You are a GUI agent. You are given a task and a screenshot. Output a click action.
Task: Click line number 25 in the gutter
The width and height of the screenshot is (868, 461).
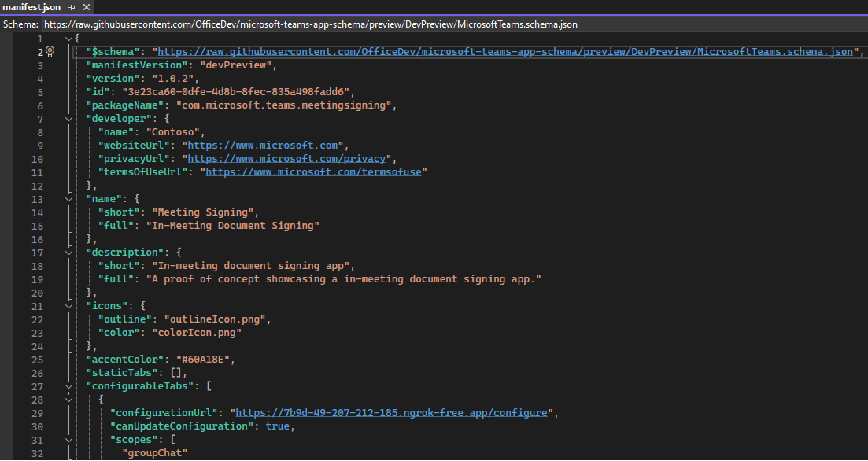37,360
